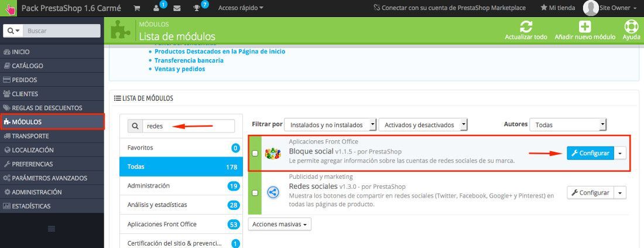
Task: Open the sidebar search type dropdown
Action: tap(13, 31)
